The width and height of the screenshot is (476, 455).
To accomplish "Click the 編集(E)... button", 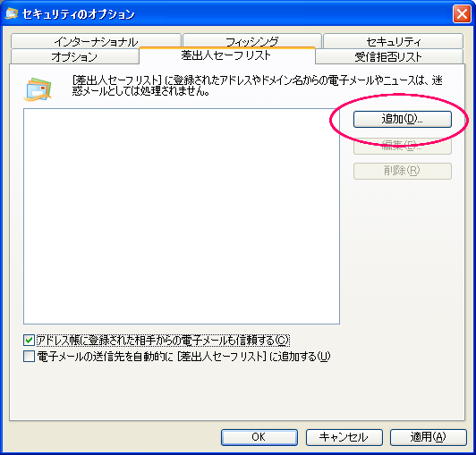I will 403,146.
